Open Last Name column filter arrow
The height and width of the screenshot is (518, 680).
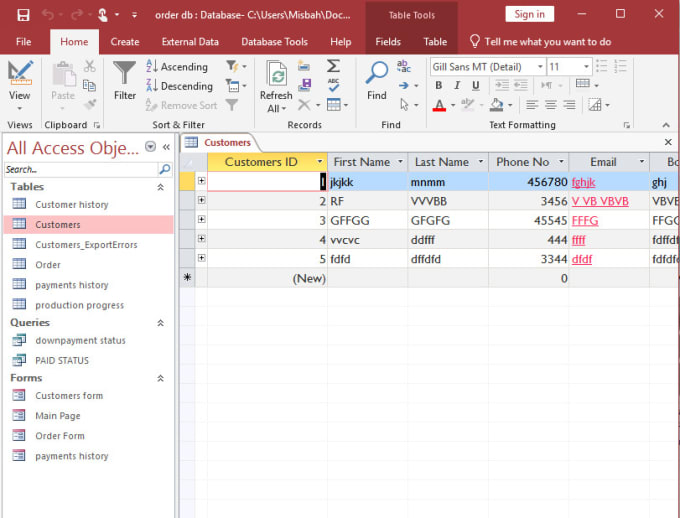[x=481, y=162]
